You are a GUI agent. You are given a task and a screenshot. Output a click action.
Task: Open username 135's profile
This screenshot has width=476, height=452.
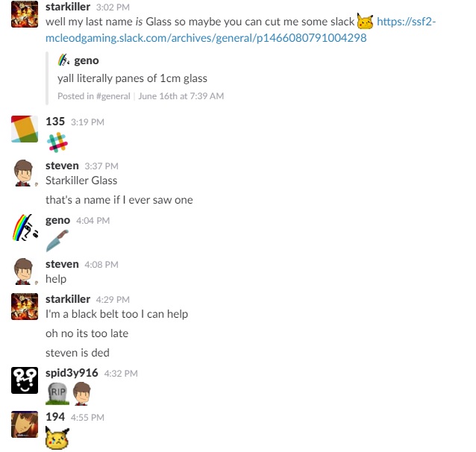(x=55, y=122)
